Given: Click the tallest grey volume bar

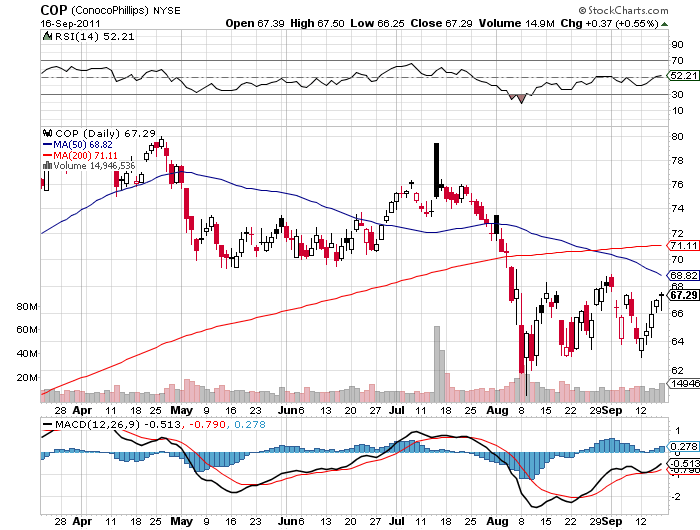Looking at the screenshot, I should (x=437, y=364).
